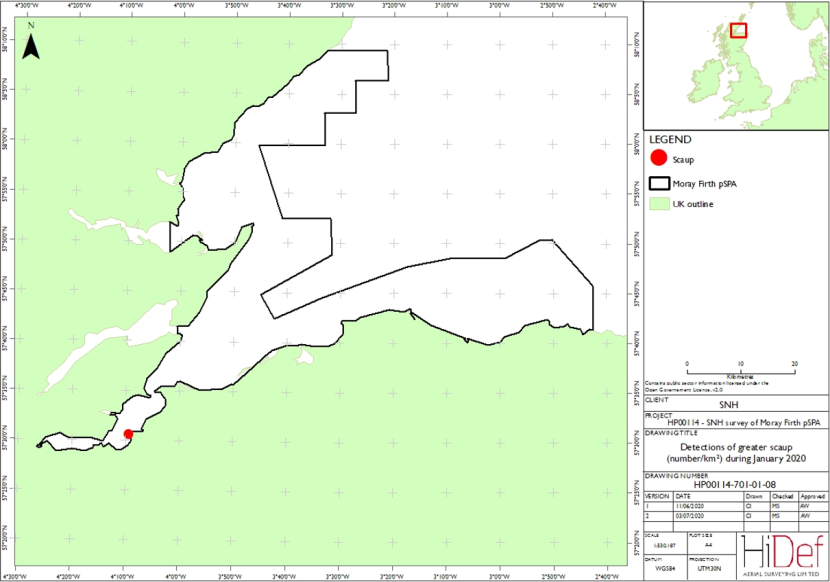Click the red scaup detection dot on the map
Viewport: 830px width, 582px height.
tap(128, 434)
